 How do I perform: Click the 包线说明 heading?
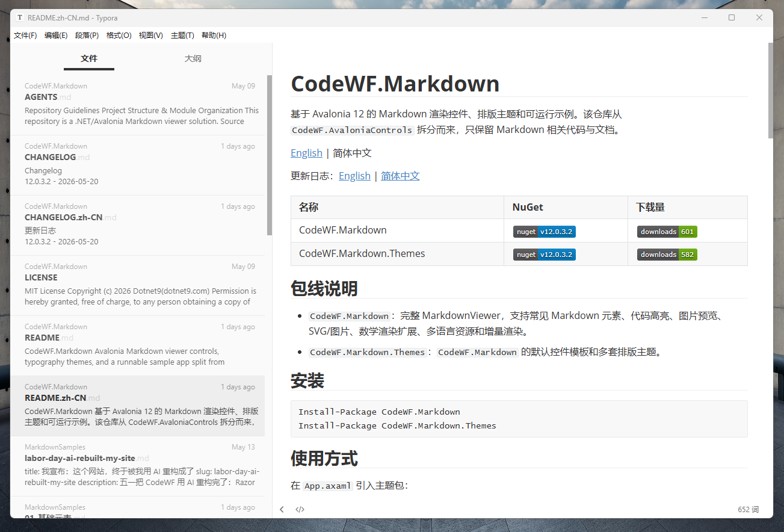point(324,288)
